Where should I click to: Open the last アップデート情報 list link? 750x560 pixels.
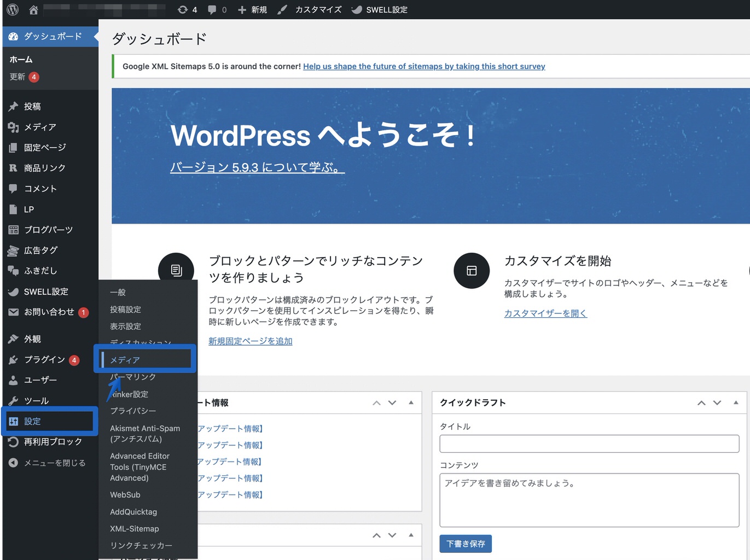point(230,494)
